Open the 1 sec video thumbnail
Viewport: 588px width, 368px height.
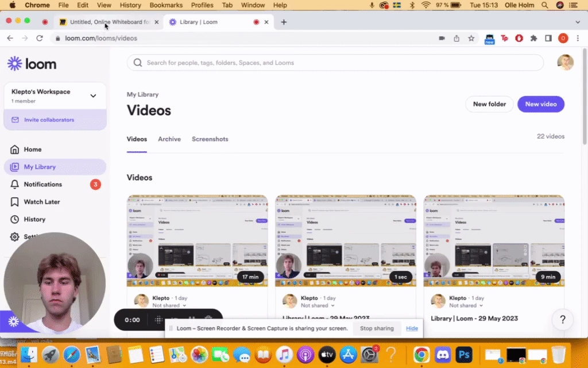point(346,241)
